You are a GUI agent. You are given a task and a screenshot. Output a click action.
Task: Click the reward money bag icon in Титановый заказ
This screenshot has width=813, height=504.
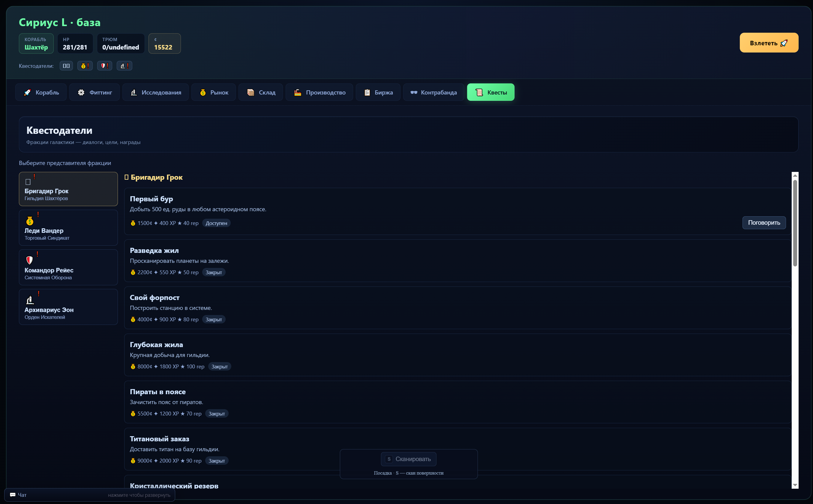click(x=133, y=461)
